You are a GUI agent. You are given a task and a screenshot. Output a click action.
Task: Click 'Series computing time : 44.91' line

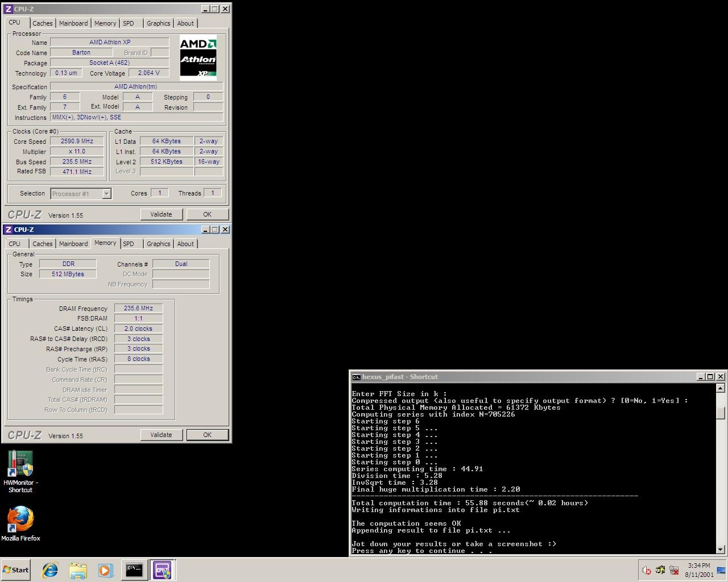pyautogui.click(x=417, y=469)
